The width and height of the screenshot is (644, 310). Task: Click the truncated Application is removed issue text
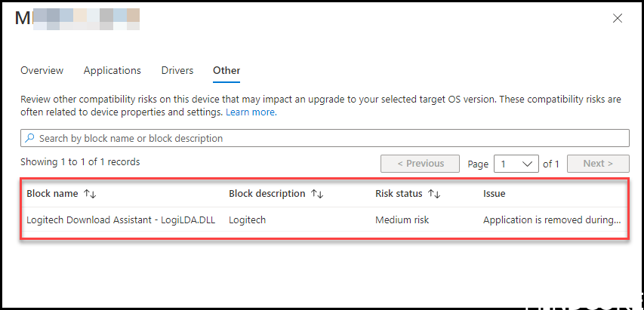click(552, 219)
